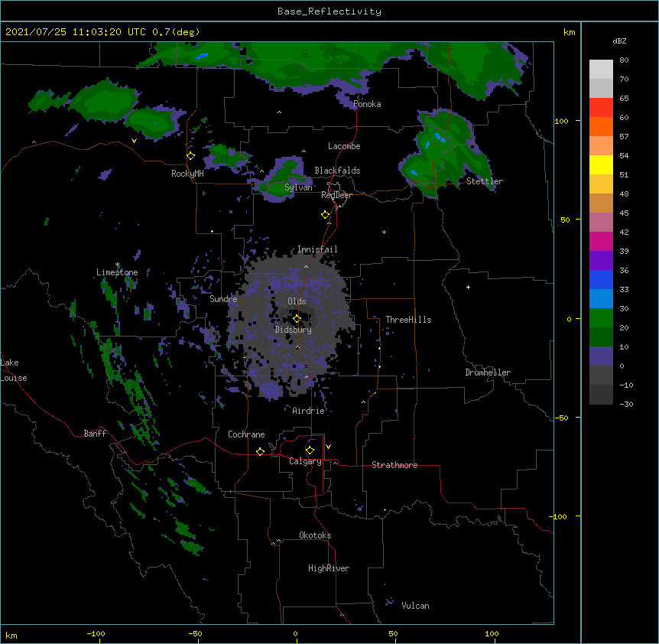This screenshot has height=644, width=659.
Task: Click the 100 tick on the vertical axis
Action: coord(561,122)
